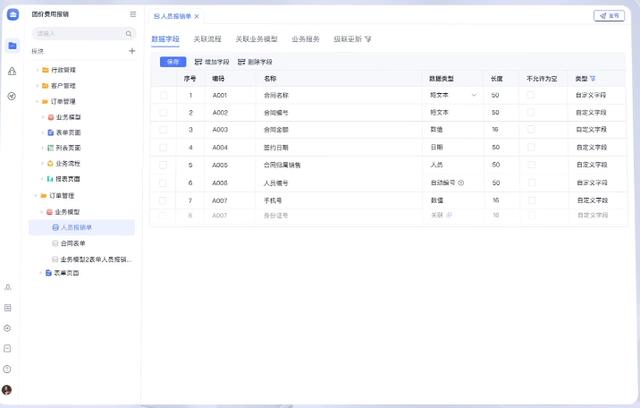Open notifications bell icon in left rail
Image resolution: width=640 pixels, height=408 pixels.
[x=7, y=287]
